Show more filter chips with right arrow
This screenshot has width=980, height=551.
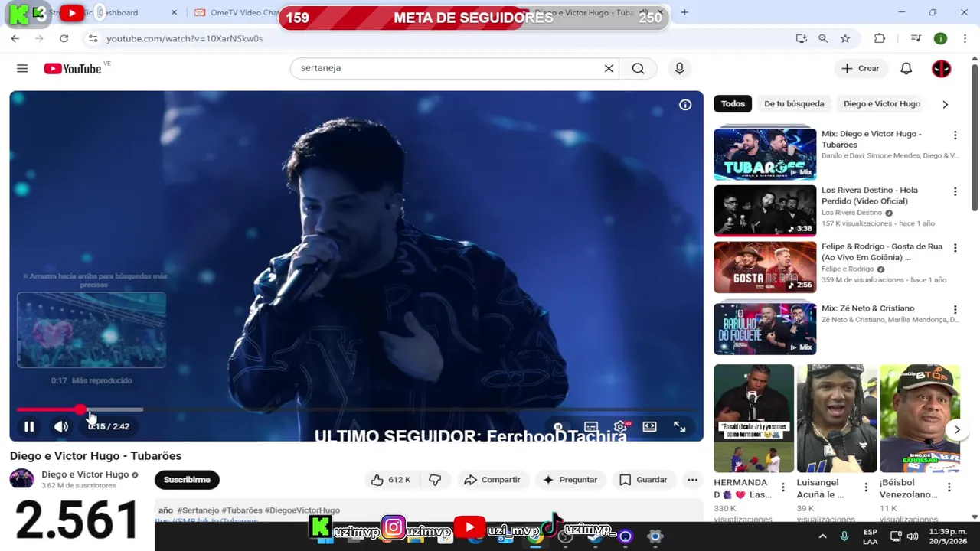pyautogui.click(x=945, y=104)
